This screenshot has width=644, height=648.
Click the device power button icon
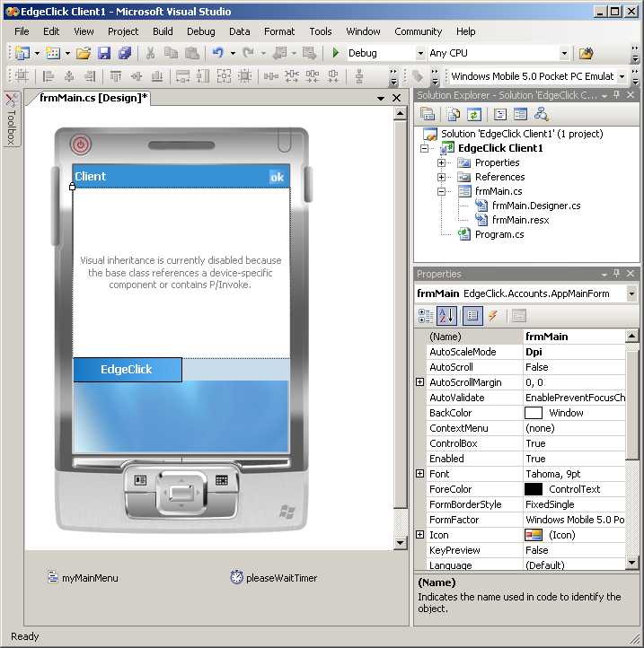[x=81, y=144]
